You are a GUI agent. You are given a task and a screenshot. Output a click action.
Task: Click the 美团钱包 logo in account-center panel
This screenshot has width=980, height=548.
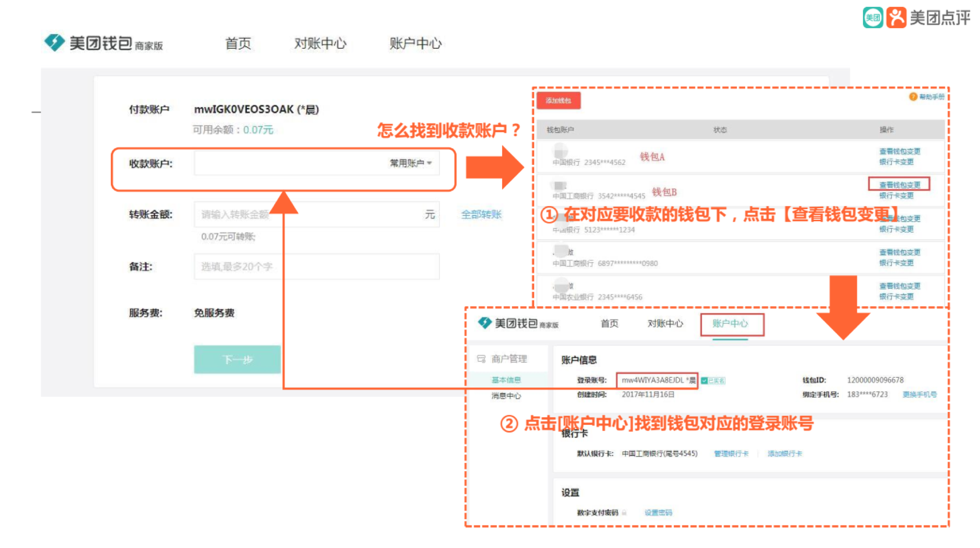pos(518,323)
